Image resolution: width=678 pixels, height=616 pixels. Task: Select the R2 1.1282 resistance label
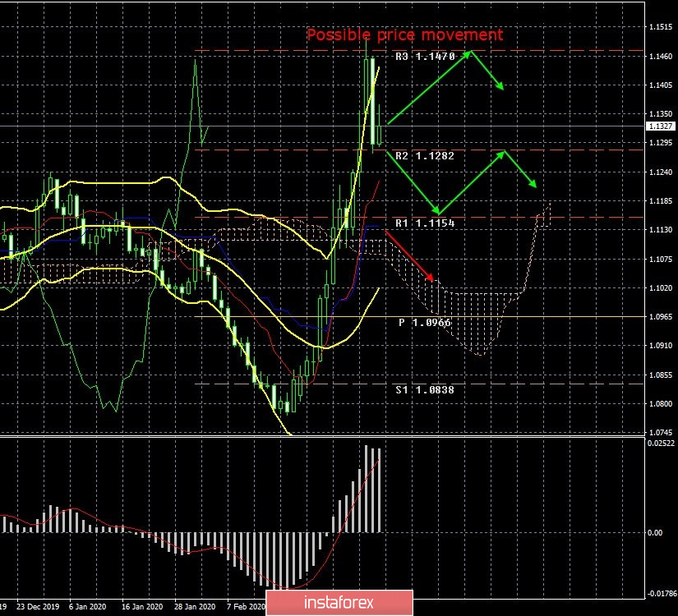[425, 155]
